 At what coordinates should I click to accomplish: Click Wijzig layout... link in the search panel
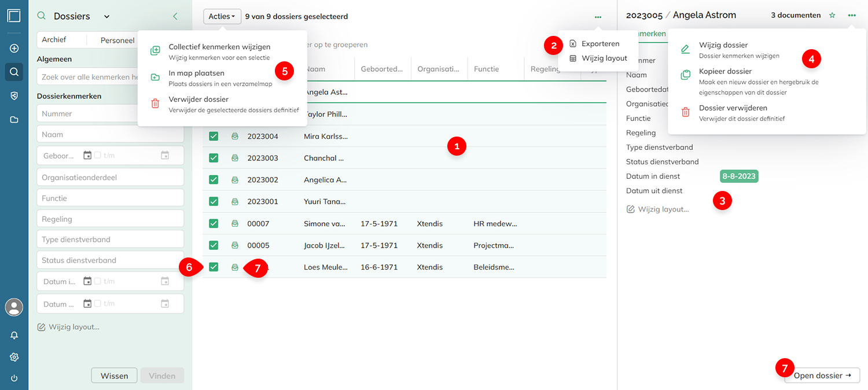point(68,327)
